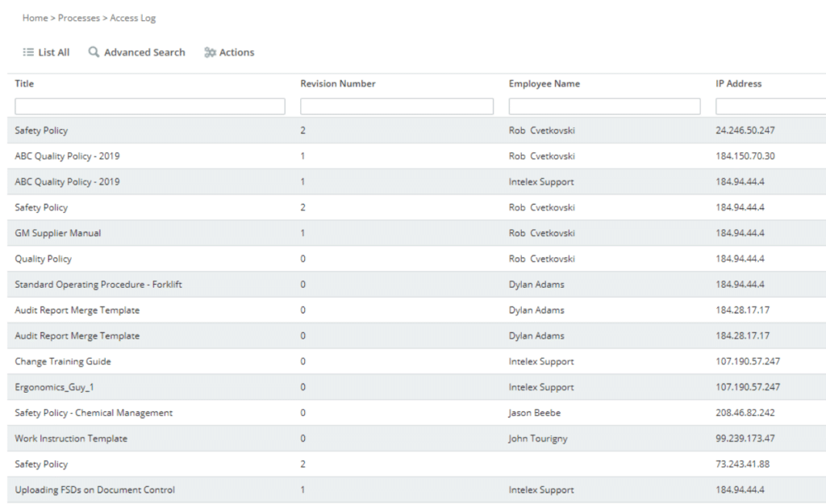The width and height of the screenshot is (826, 504).
Task: Open Uploading FSDs on Document Control entry
Action: point(94,489)
